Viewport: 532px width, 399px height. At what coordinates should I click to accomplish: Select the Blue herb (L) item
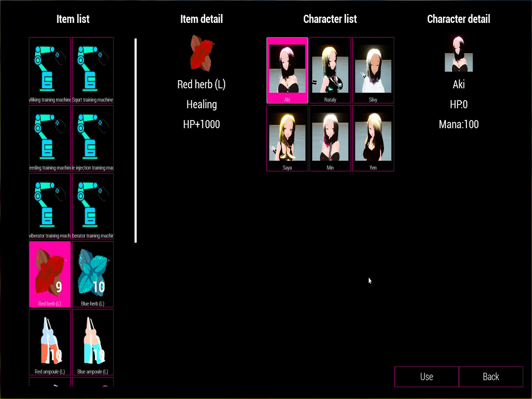click(93, 274)
